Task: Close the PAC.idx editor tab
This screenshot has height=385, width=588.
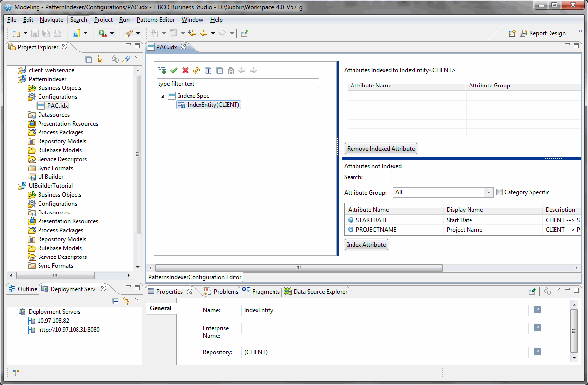Action: (183, 47)
